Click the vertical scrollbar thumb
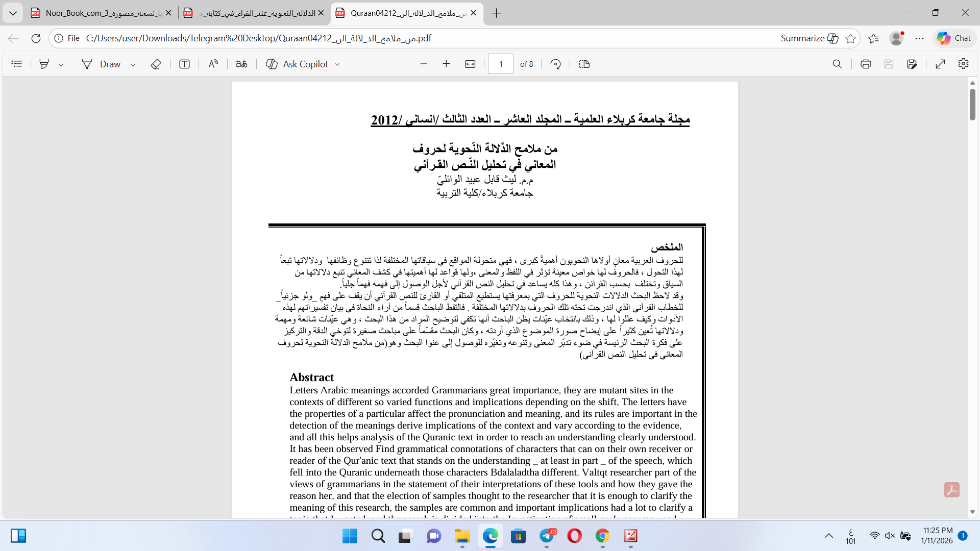Viewport: 980px width, 551px height. (x=972, y=105)
